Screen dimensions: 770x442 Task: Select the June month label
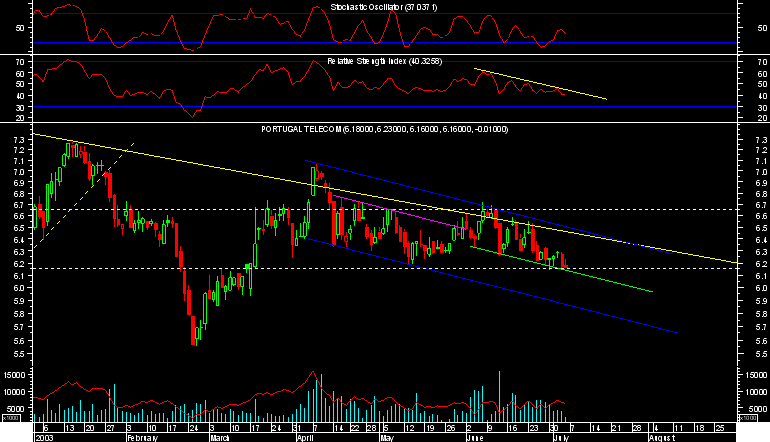[474, 438]
